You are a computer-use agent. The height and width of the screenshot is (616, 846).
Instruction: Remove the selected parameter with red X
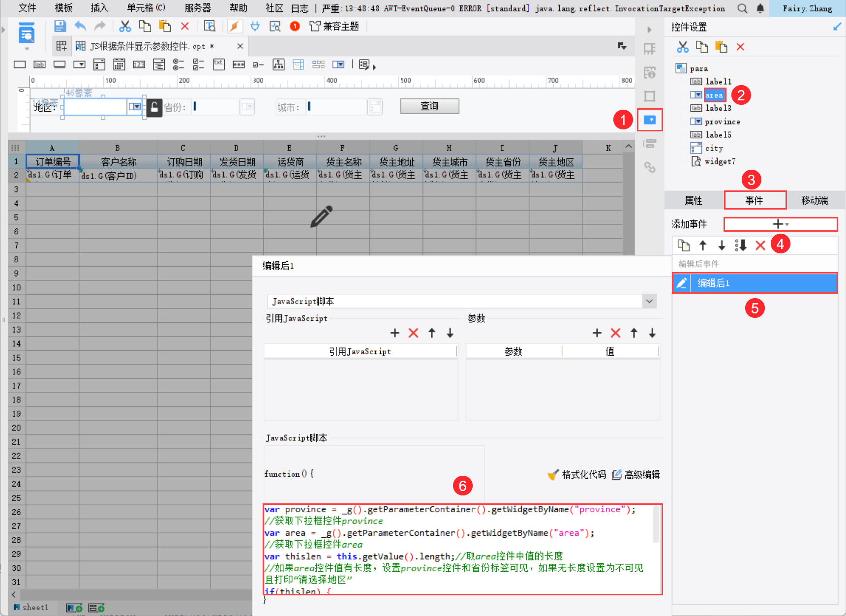[x=615, y=333]
